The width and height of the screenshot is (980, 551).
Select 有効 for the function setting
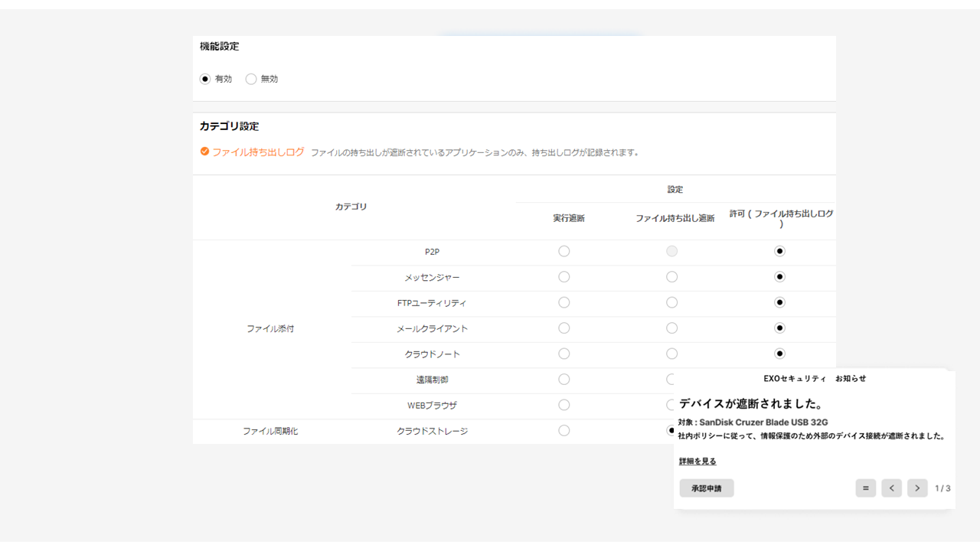[204, 79]
